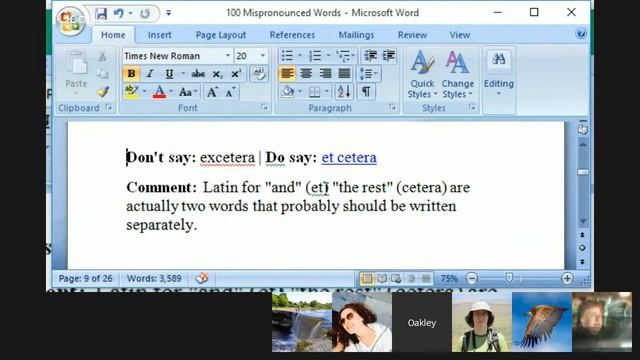Switch to Print Layout view
The height and width of the screenshot is (360, 640).
[367, 278]
